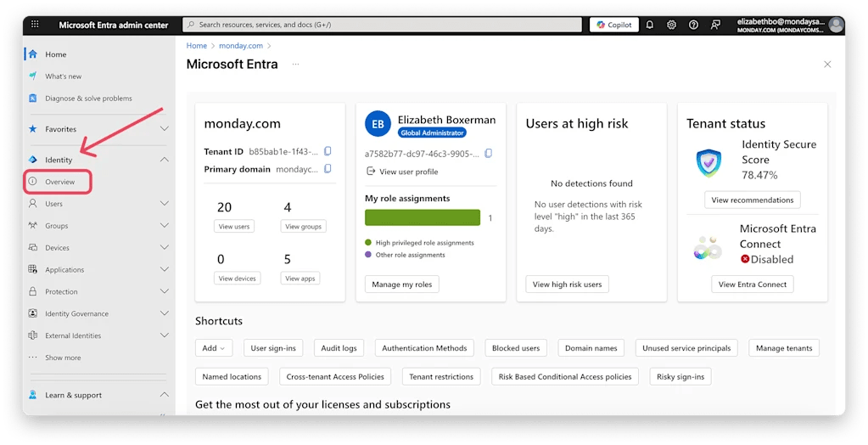The image size is (868, 445).
Task: Click the View apps button
Action: click(300, 279)
